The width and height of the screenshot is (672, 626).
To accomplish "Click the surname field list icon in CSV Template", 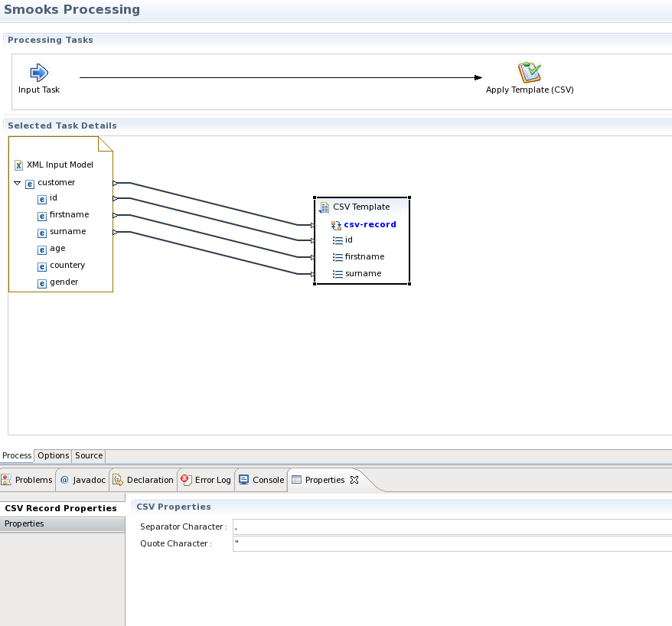I will [338, 274].
